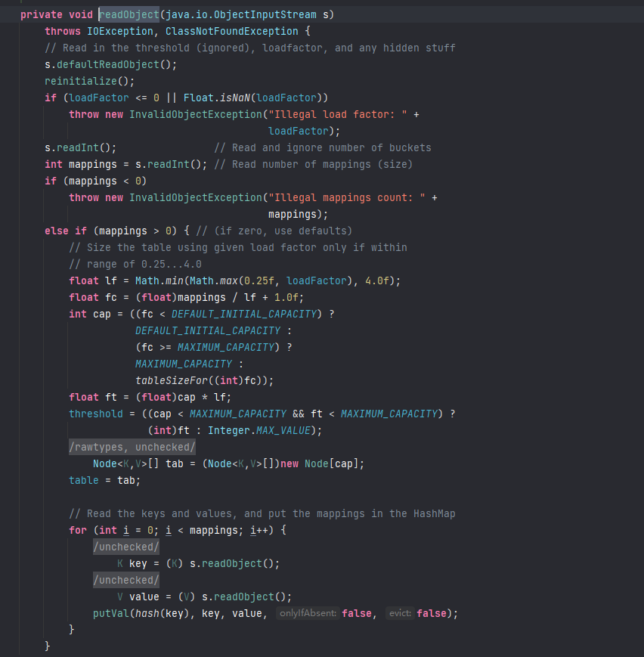Image resolution: width=644 pixels, height=657 pixels.
Task: Expand folded "unchecked" annotation above K key line
Action: [x=126, y=547]
